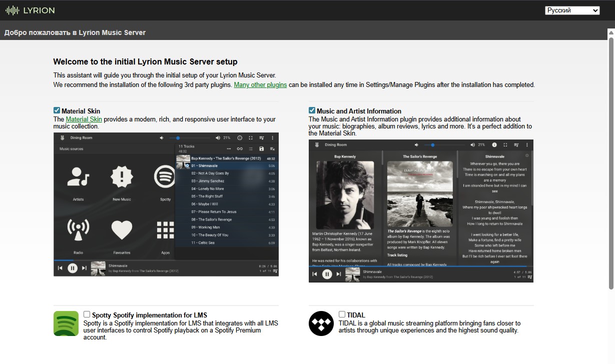This screenshot has height=364, width=615.
Task: Uncheck the Material Skin checkbox
Action: pyautogui.click(x=57, y=110)
